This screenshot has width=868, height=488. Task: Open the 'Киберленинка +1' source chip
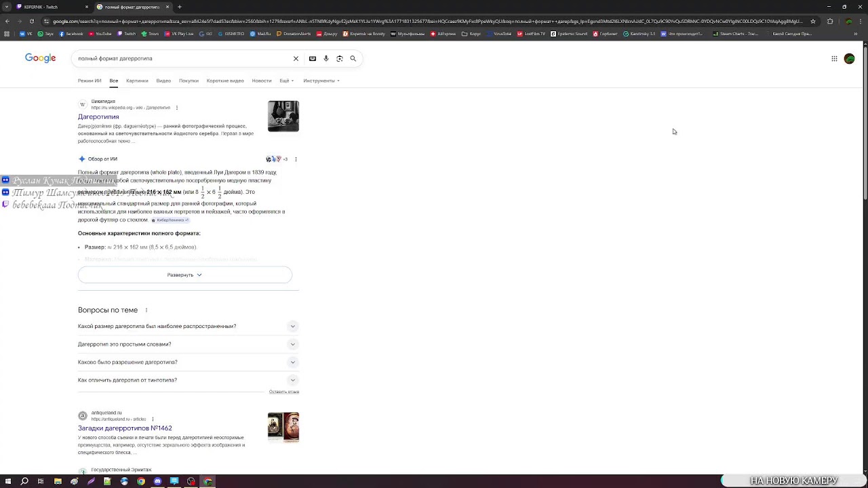tap(170, 220)
